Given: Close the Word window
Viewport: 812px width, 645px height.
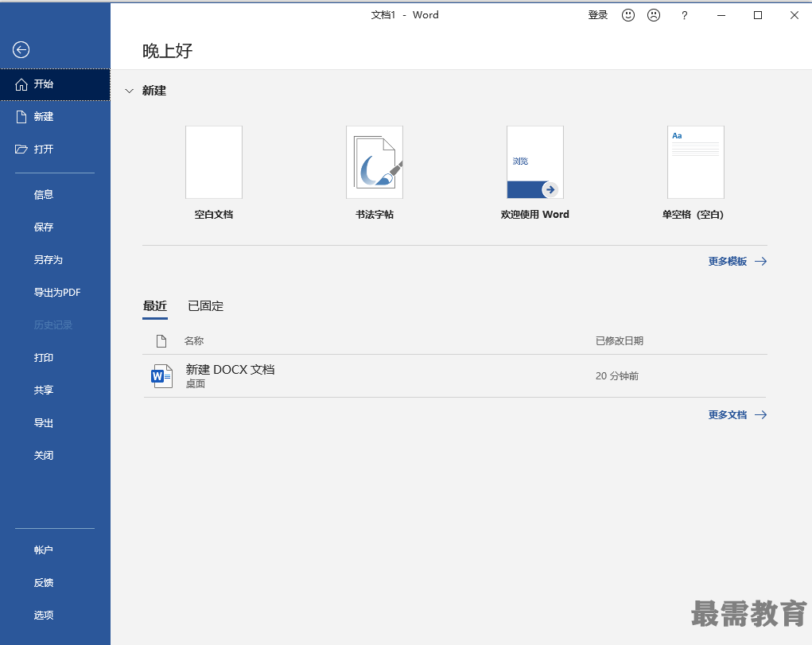Looking at the screenshot, I should (795, 16).
